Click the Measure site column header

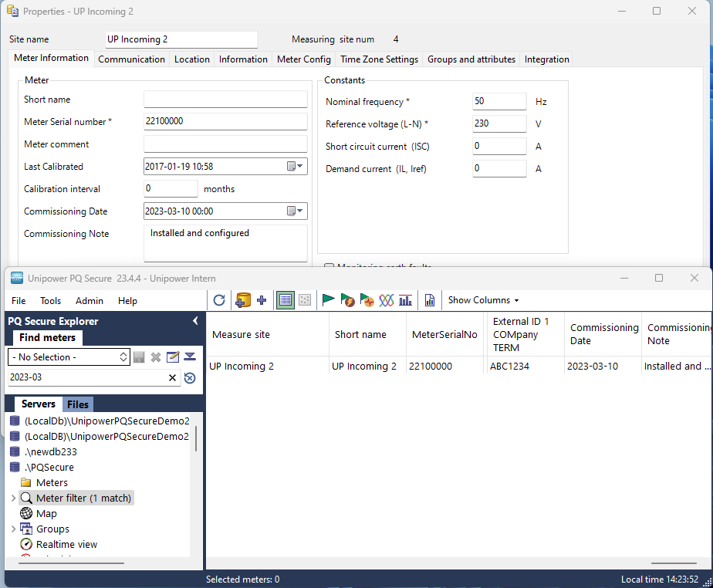point(268,335)
